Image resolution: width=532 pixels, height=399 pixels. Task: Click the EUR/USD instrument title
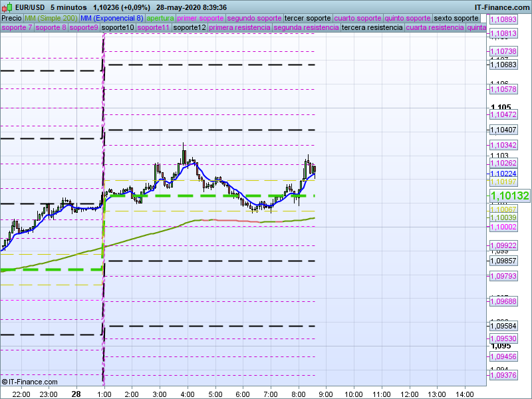point(31,7)
